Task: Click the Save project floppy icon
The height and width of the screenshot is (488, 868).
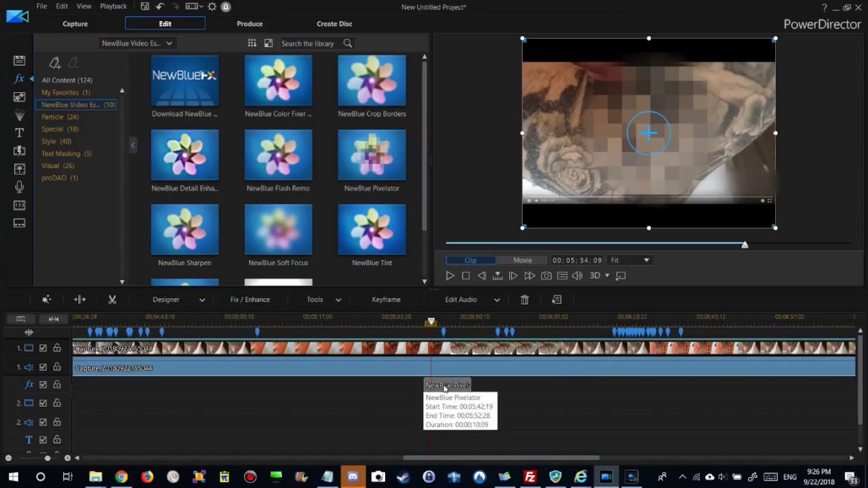Action: coord(145,6)
